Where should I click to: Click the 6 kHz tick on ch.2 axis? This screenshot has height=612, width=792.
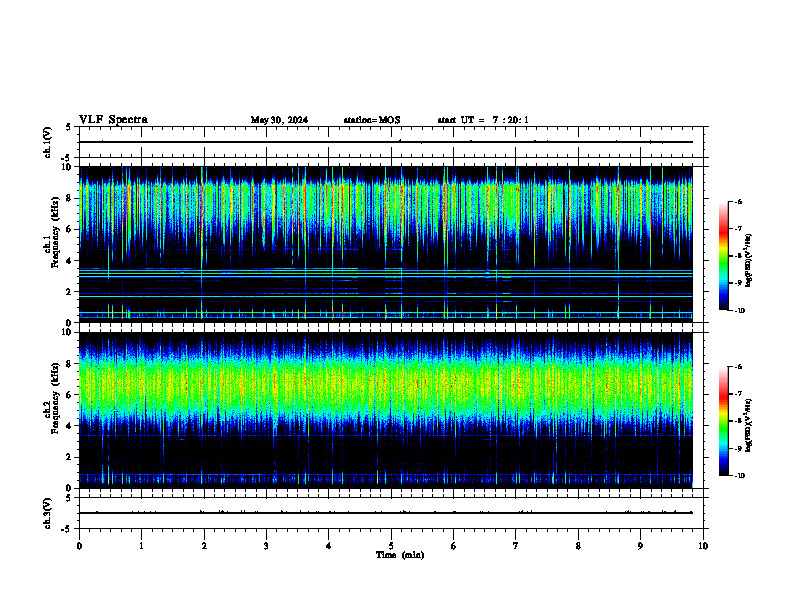click(70, 395)
